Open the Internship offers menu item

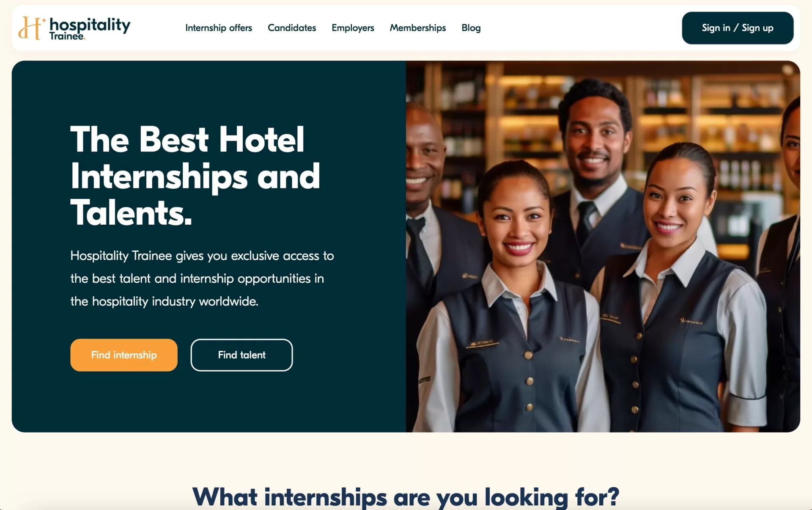coord(219,28)
